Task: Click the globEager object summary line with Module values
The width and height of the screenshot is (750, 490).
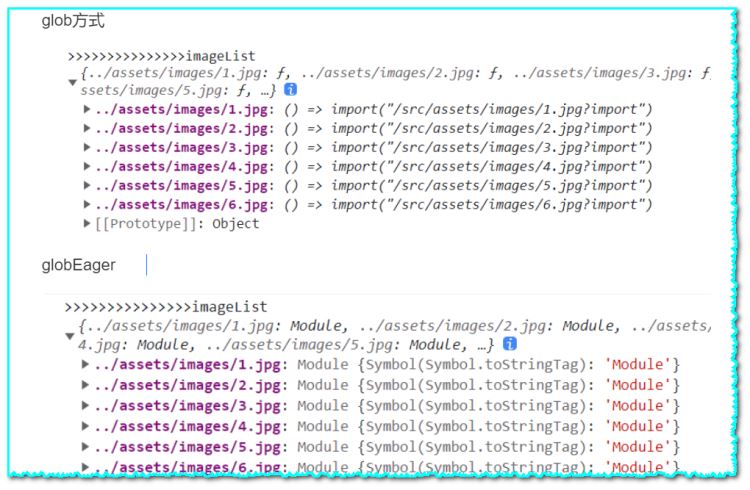Action: [395, 335]
